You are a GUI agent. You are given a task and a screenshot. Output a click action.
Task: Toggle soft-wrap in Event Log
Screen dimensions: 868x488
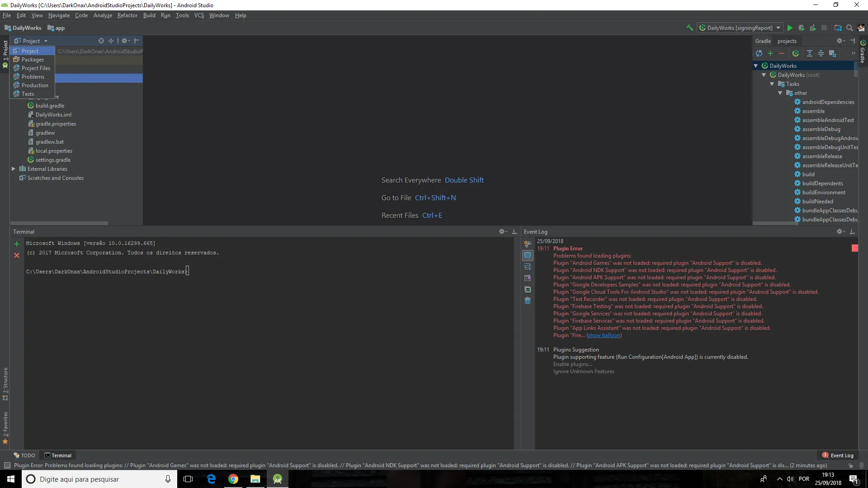tap(528, 267)
